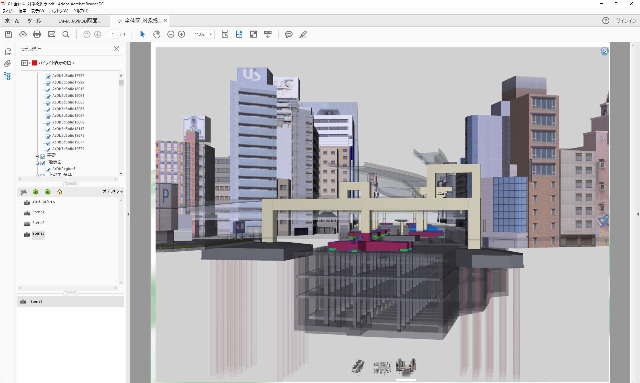Open the attachments paperclip sidebar icon

[x=7, y=64]
